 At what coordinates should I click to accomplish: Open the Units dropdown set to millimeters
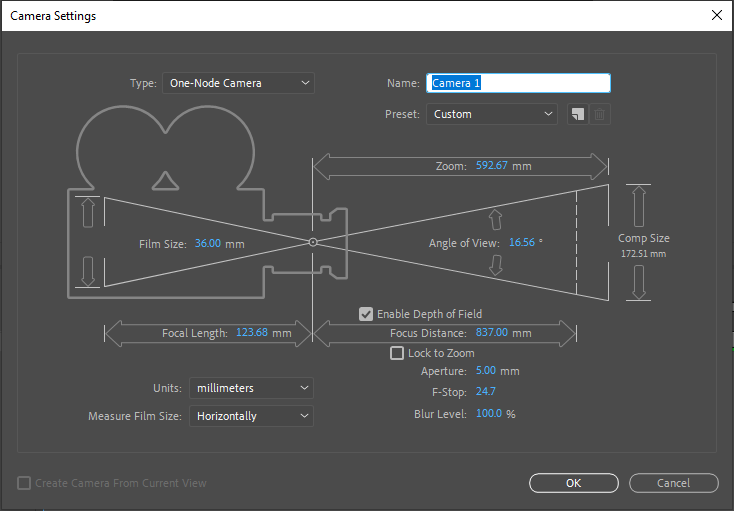251,388
